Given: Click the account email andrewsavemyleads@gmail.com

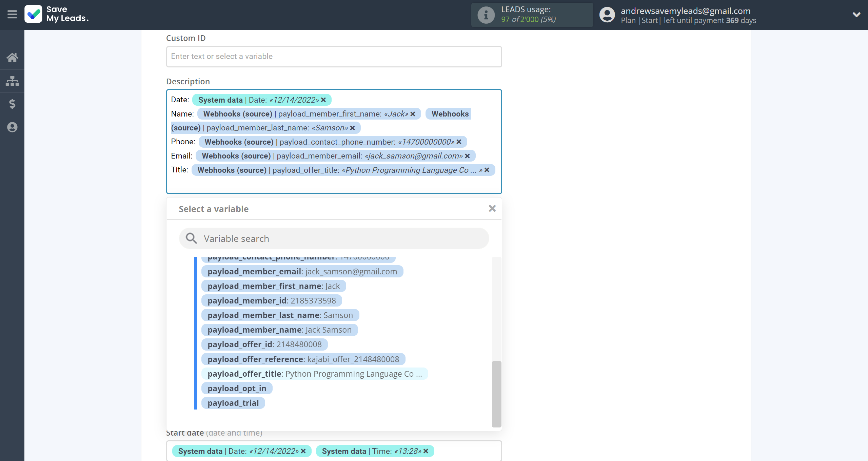Looking at the screenshot, I should [x=686, y=11].
